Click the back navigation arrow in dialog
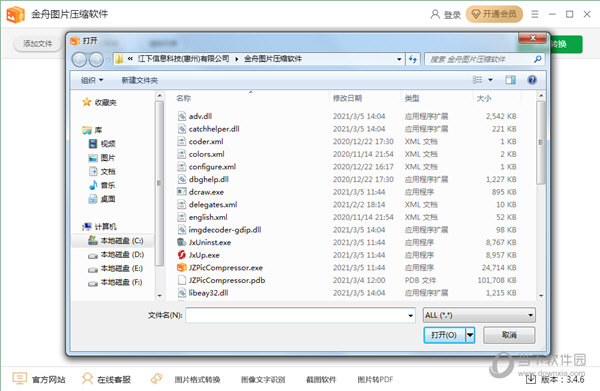600x391 pixels. click(79, 59)
